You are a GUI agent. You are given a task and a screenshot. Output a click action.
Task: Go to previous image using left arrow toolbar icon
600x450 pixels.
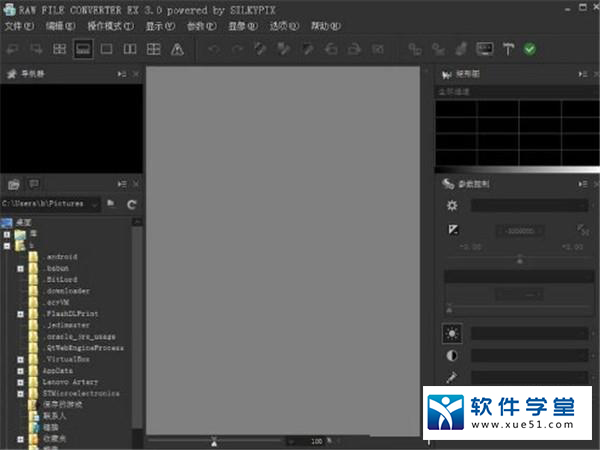pyautogui.click(x=13, y=49)
